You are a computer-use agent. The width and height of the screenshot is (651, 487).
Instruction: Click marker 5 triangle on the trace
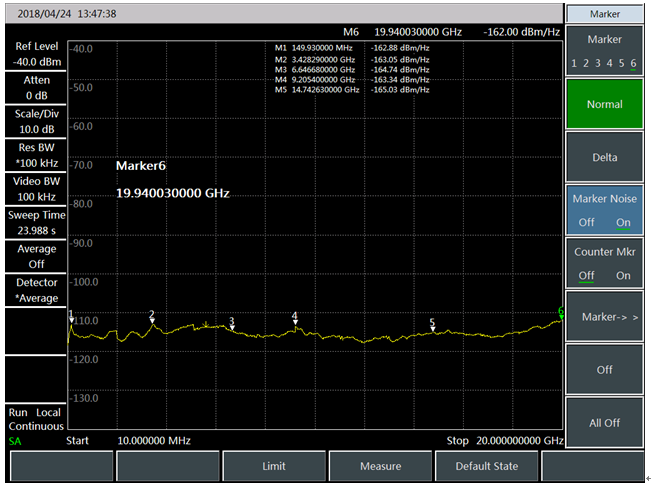click(433, 329)
